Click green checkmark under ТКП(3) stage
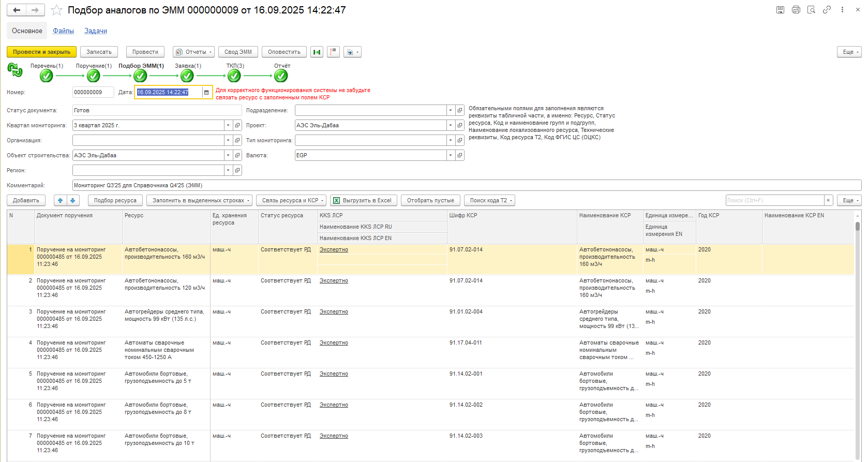868x462 pixels. point(234,76)
